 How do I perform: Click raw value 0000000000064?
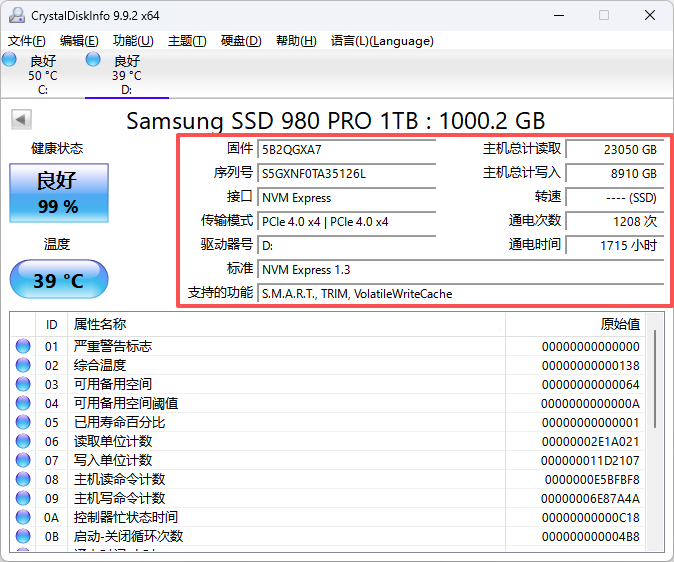pyautogui.click(x=591, y=384)
